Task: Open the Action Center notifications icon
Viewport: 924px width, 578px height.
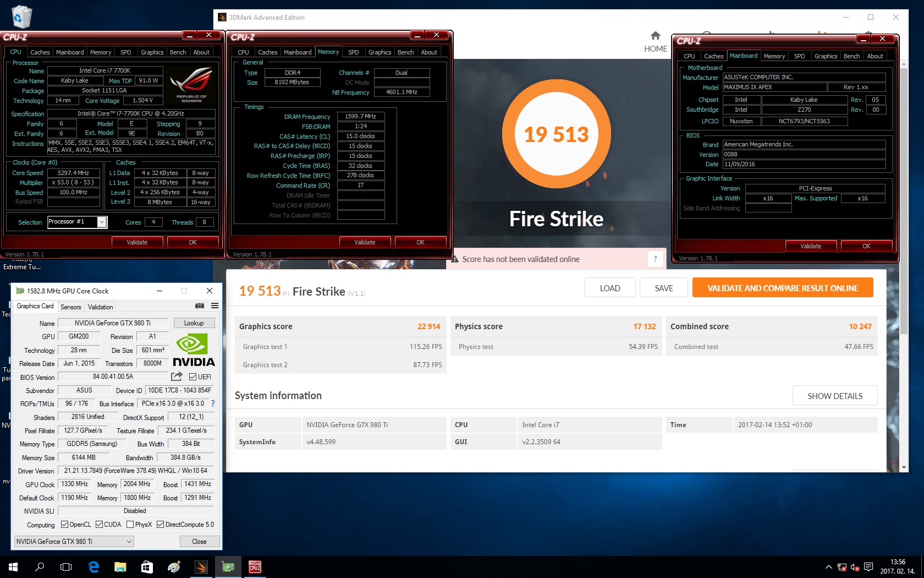Action: click(868, 567)
